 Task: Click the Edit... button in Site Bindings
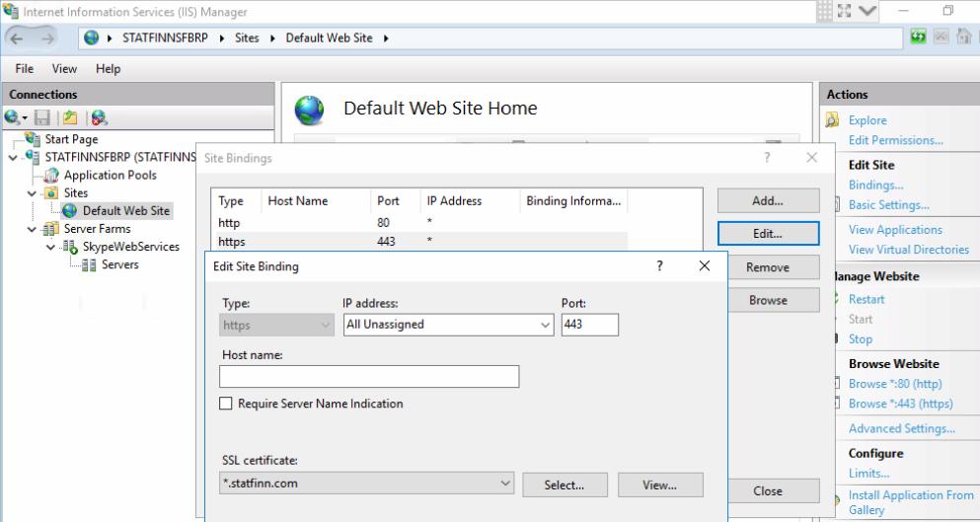(x=768, y=233)
